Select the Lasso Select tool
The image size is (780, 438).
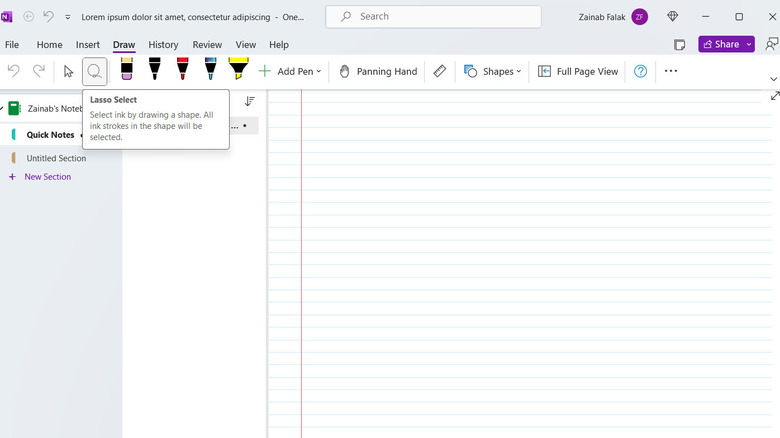tap(95, 71)
